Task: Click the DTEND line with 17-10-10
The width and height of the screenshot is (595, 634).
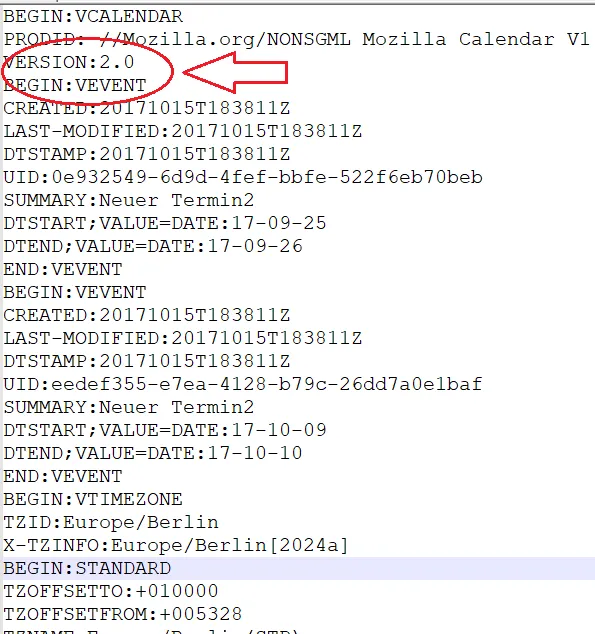Action: point(153,453)
